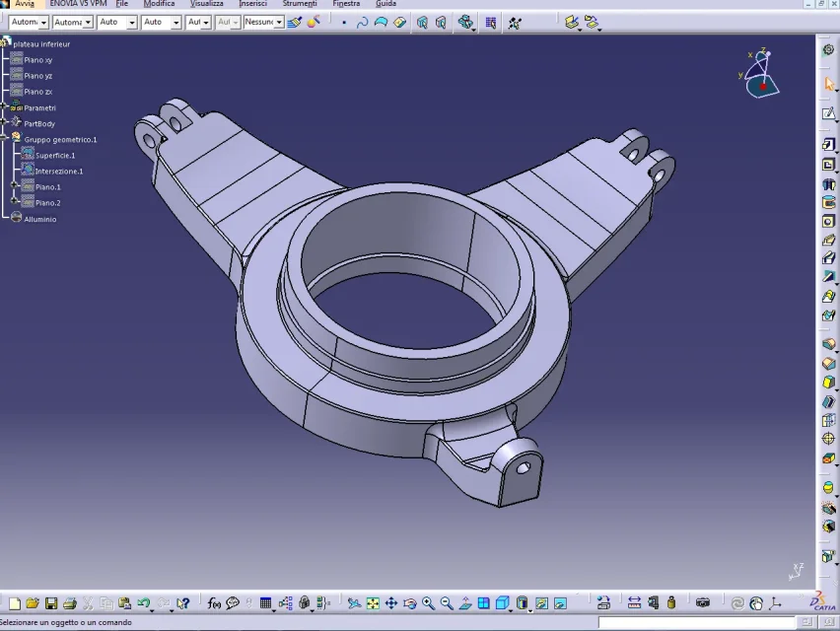Click the Undo arrow icon
This screenshot has width=840, height=631.
pyautogui.click(x=143, y=603)
